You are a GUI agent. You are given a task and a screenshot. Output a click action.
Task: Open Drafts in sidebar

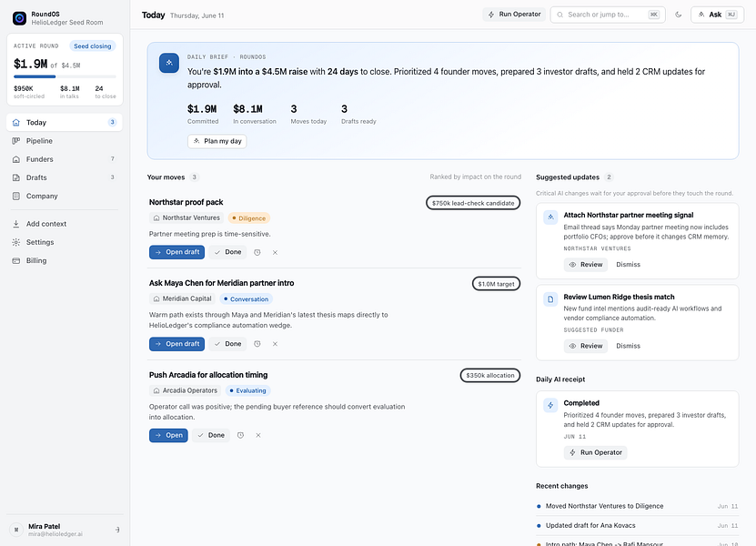[65, 177]
